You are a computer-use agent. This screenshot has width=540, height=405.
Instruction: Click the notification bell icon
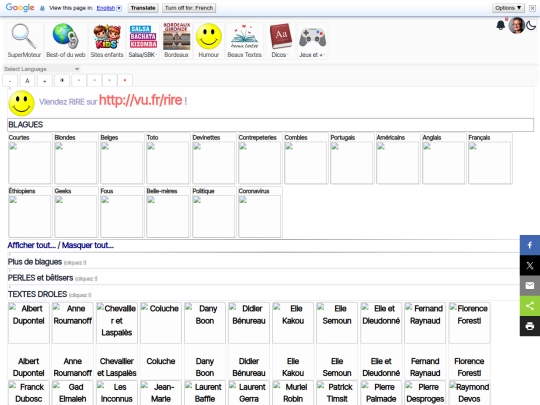(501, 25)
